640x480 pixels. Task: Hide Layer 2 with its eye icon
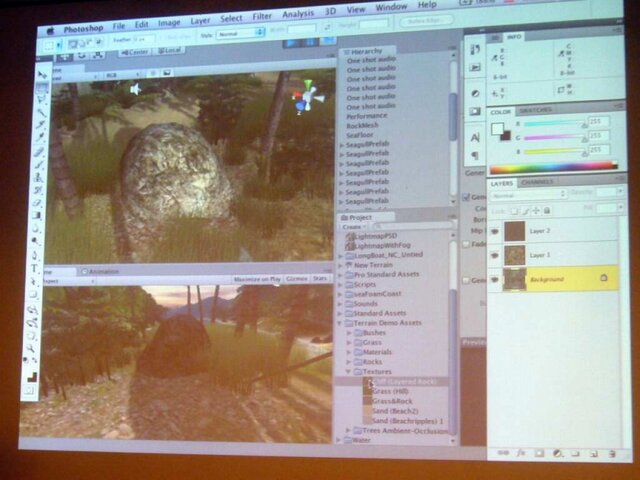495,231
